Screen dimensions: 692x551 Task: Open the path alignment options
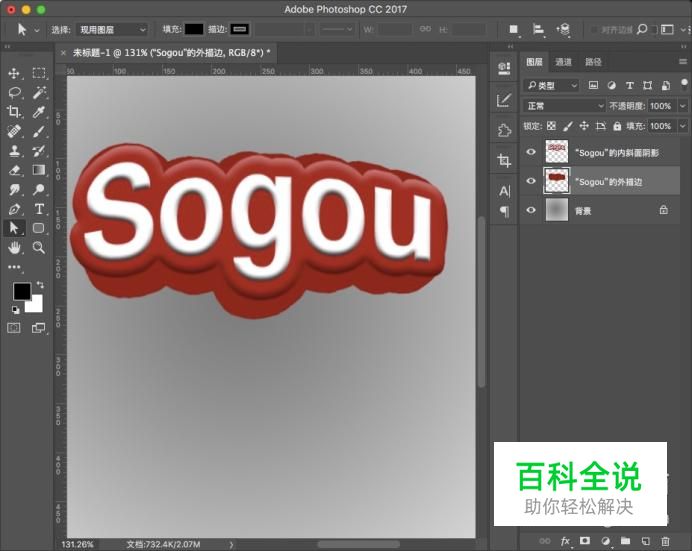(x=538, y=30)
